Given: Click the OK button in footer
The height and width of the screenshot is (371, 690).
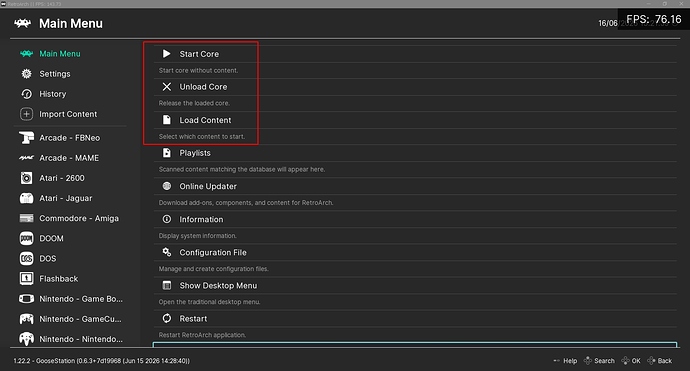Looking at the screenshot, I should 631,361.
